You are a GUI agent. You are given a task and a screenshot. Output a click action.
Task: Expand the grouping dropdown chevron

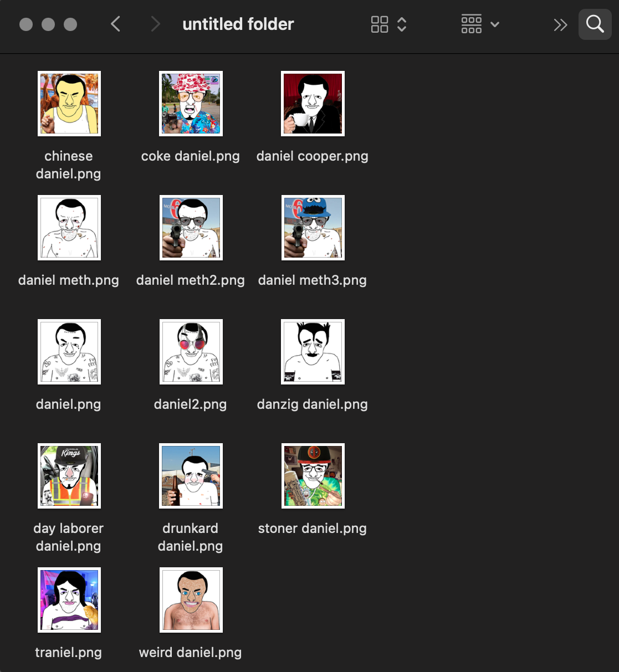pyautogui.click(x=495, y=24)
